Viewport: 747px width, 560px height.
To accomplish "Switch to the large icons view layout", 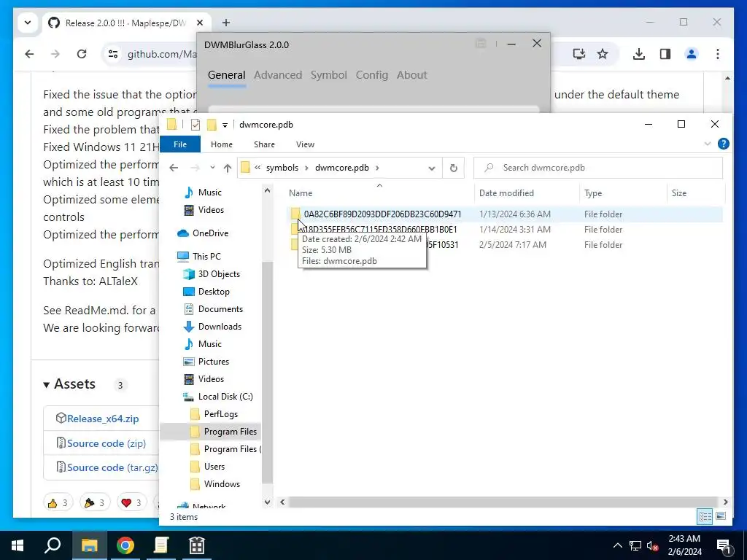I will tap(721, 517).
